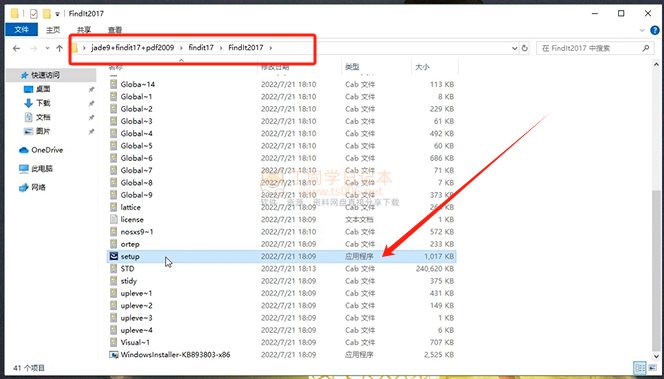Open Quick Access Toolbar customize dropdown
This screenshot has width=664, height=379.
[58, 14]
